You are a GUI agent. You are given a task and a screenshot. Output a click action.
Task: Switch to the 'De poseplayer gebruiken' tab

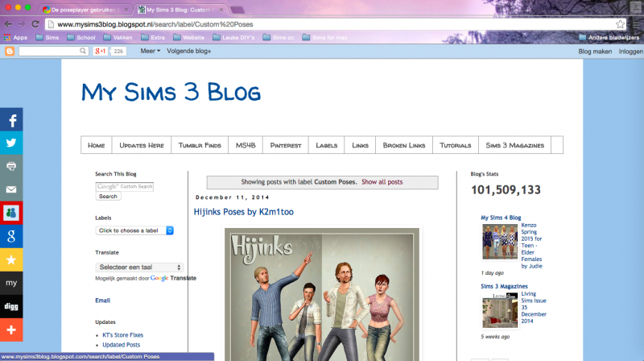85,10
